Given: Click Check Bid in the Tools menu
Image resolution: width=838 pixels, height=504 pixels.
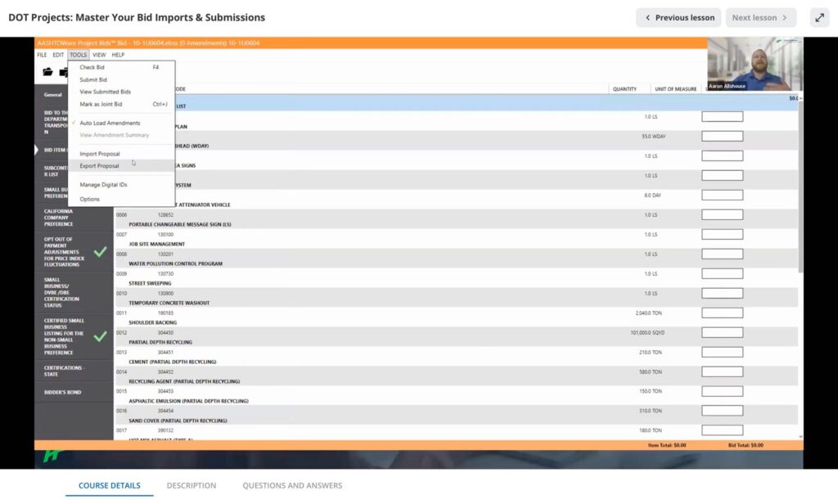Looking at the screenshot, I should click(92, 67).
